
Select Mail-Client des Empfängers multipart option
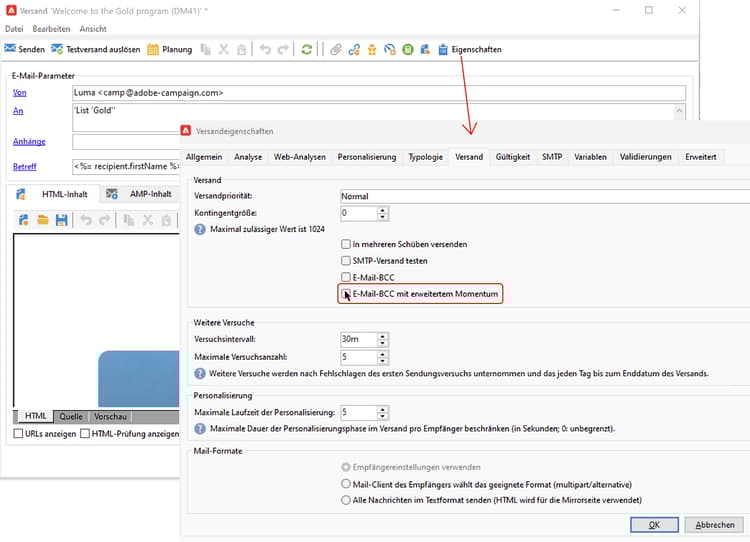(x=346, y=484)
